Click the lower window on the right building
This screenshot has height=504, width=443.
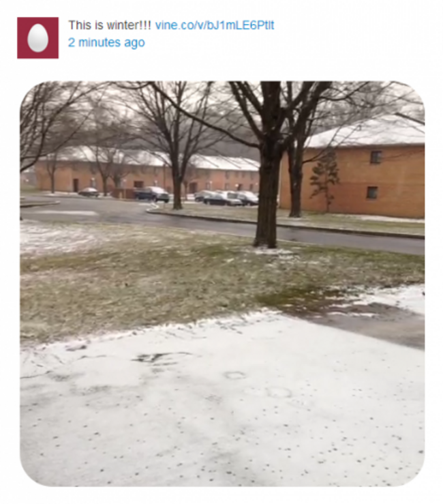tap(372, 192)
